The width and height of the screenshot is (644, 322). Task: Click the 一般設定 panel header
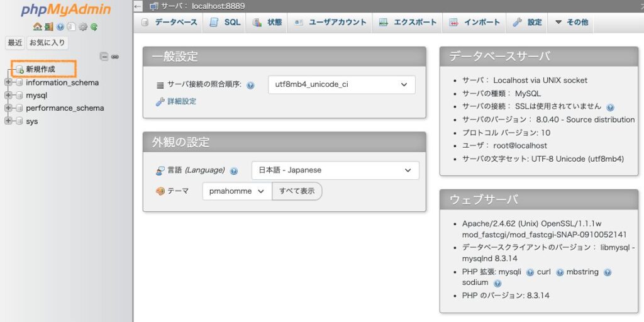point(284,57)
